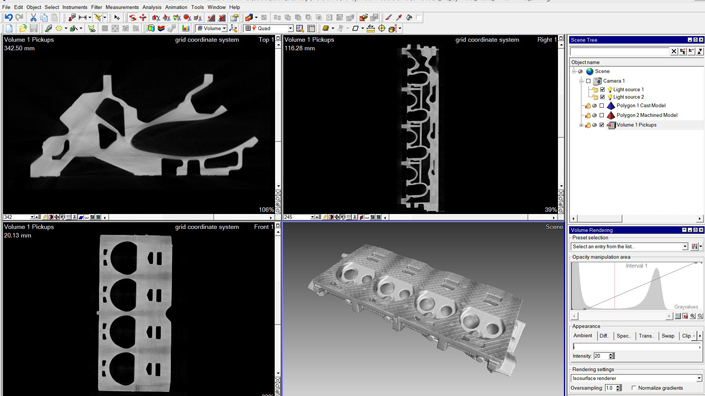This screenshot has width=705, height=396.
Task: Click the paint bucket fill icon
Action: tap(410, 18)
